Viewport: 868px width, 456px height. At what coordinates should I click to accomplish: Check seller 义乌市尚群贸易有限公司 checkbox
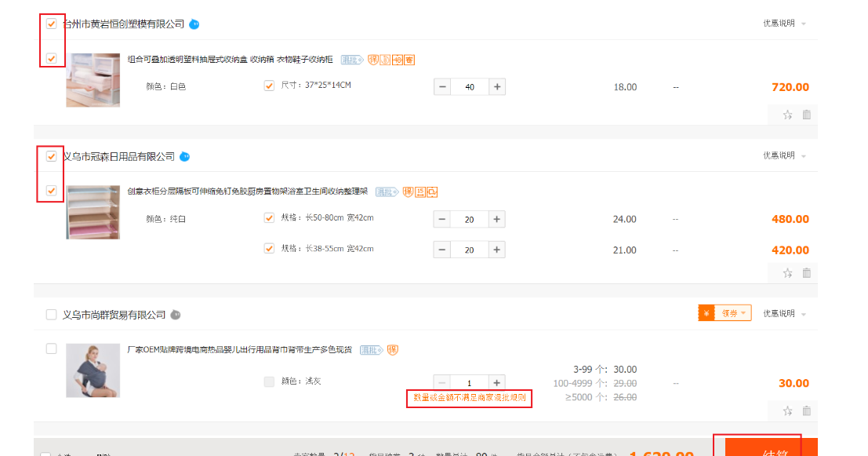point(52,315)
